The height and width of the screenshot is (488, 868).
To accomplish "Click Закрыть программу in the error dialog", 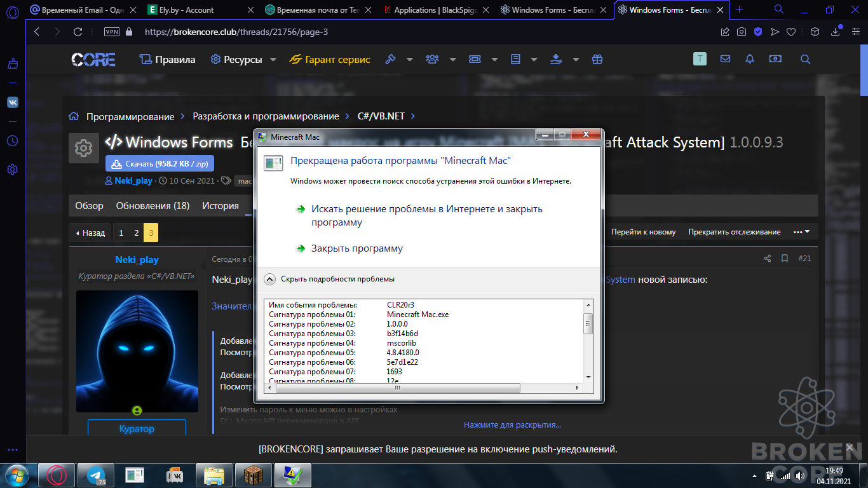I will point(357,248).
